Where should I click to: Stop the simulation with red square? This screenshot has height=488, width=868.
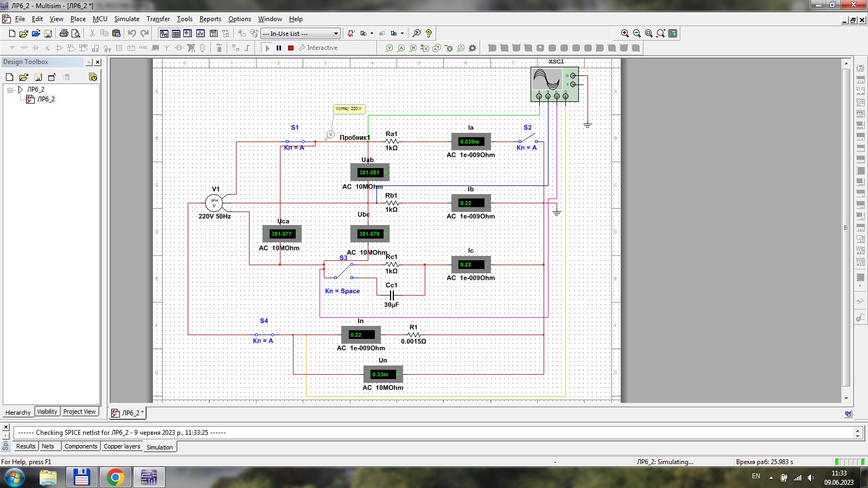tap(291, 48)
